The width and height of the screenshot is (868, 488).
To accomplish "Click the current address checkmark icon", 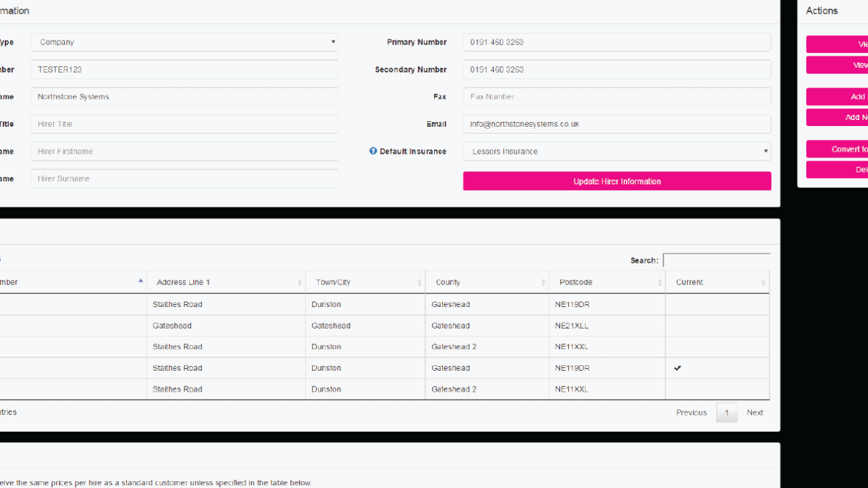I will click(x=677, y=368).
